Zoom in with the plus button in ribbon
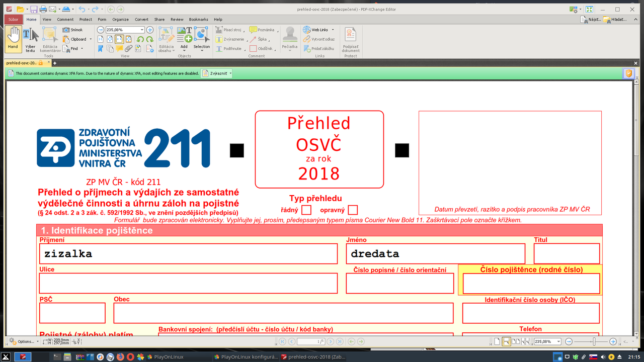The image size is (644, 362). coord(150,30)
